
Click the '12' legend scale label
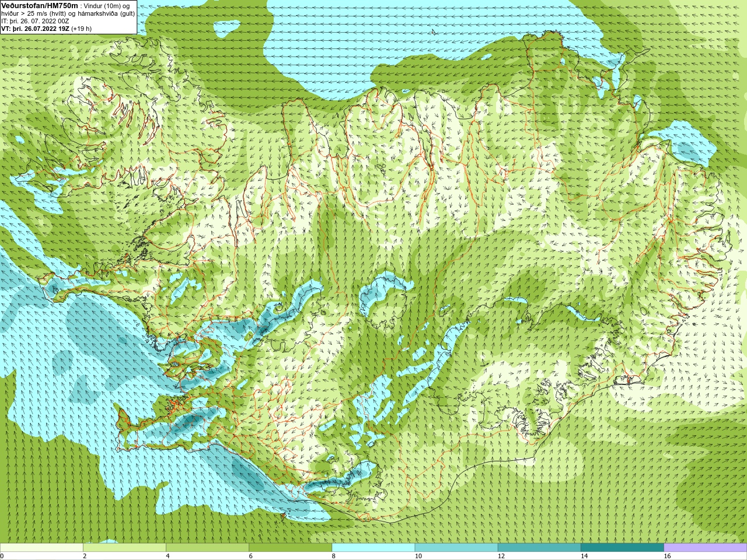[501, 556]
